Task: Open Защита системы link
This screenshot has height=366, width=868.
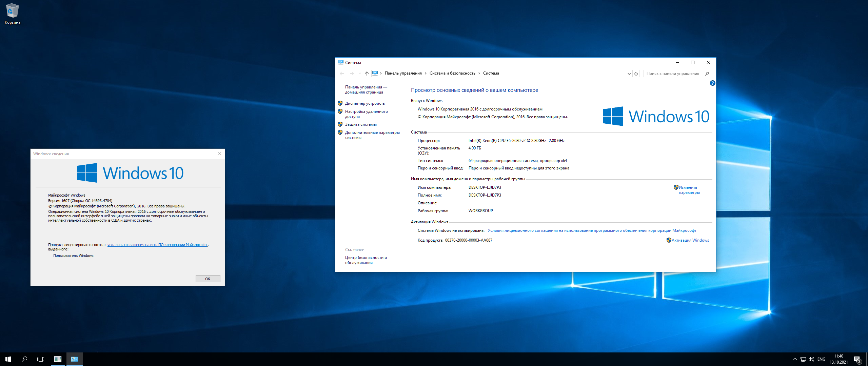Action: pos(361,124)
